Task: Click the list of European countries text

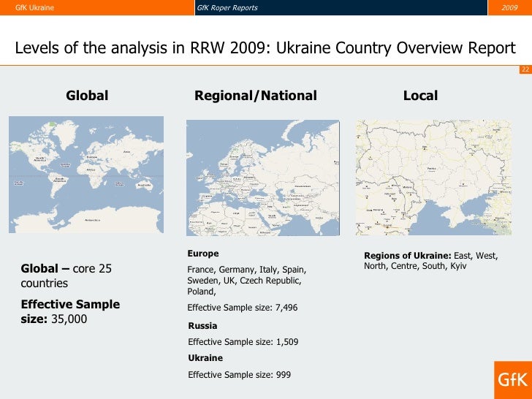Action: 247,281
